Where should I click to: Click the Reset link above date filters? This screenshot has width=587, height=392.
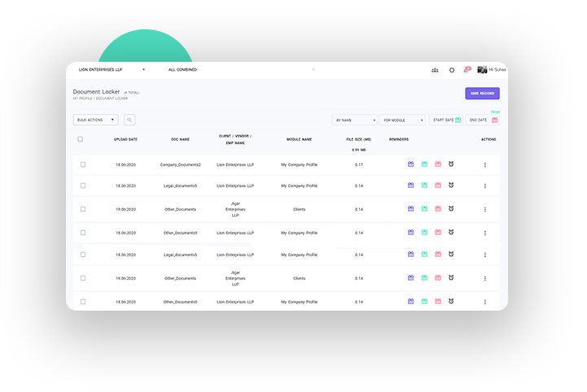495,111
